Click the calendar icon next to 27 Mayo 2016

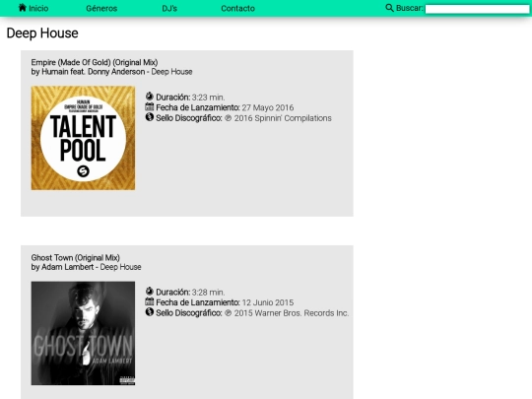coord(150,106)
